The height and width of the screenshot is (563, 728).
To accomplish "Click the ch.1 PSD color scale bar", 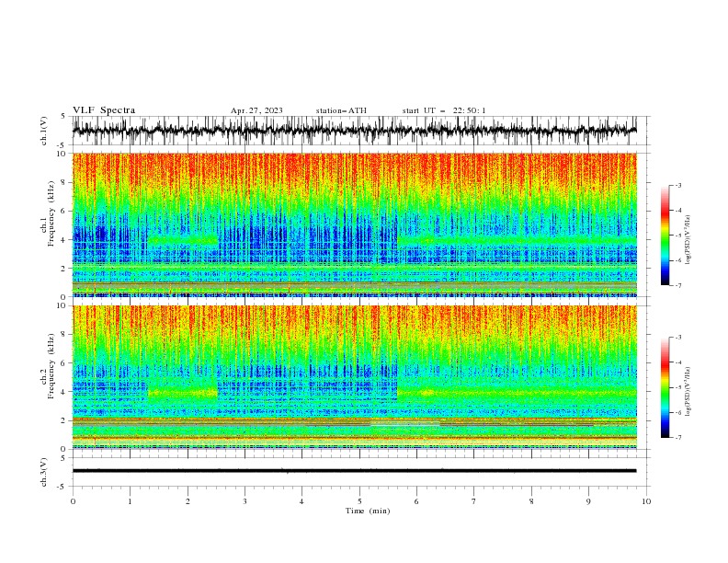I will point(665,236).
